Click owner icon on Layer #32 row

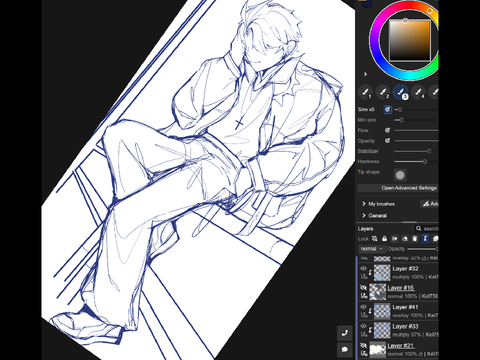click(364, 277)
